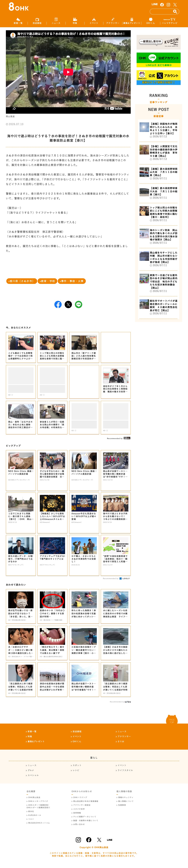Open the 海のシーズン到来 sidebar post

coord(158,236)
